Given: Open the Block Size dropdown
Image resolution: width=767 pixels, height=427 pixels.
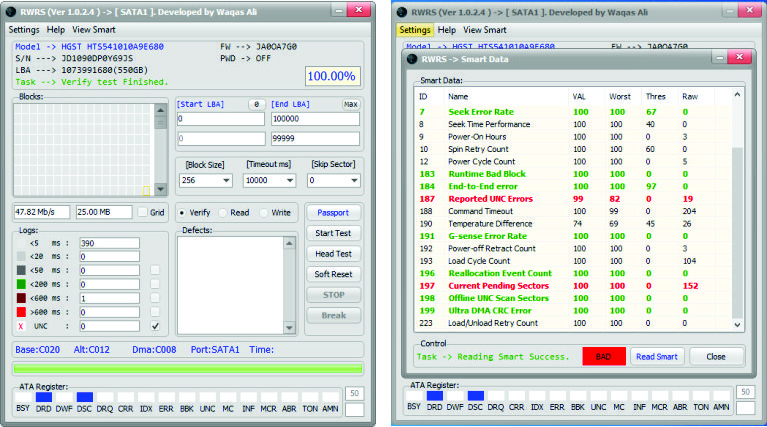Looking at the screenshot, I should [226, 180].
